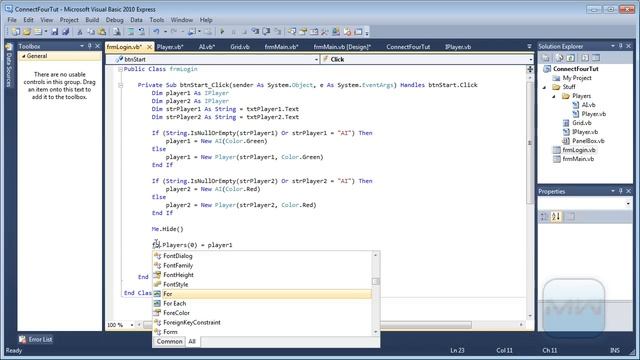Toggle Alphabetical sort in Properties panel
This screenshot has height=360, width=640.
556,216
